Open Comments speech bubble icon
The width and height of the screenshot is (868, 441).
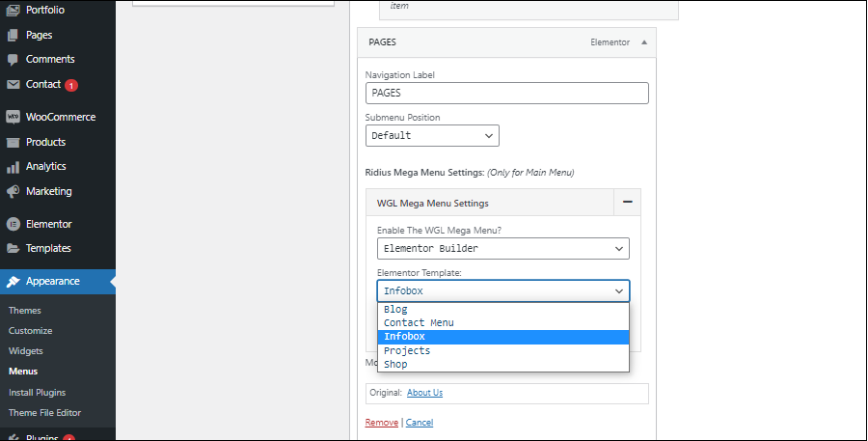13,59
